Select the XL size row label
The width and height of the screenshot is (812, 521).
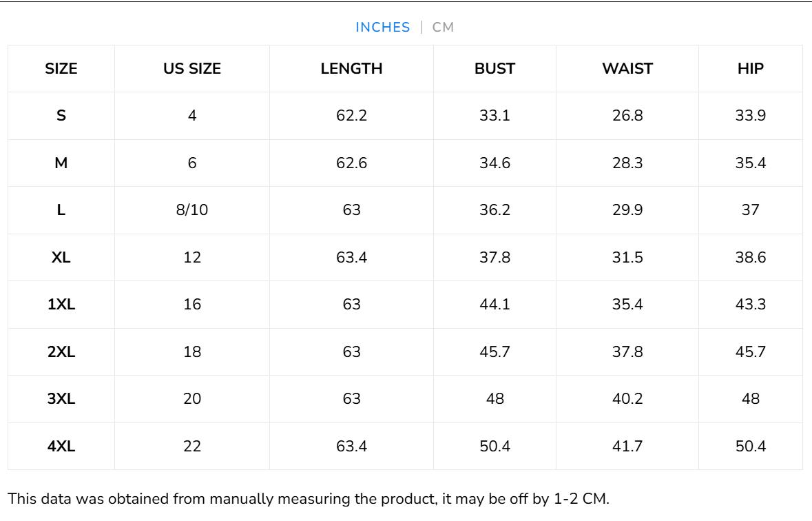(61, 258)
